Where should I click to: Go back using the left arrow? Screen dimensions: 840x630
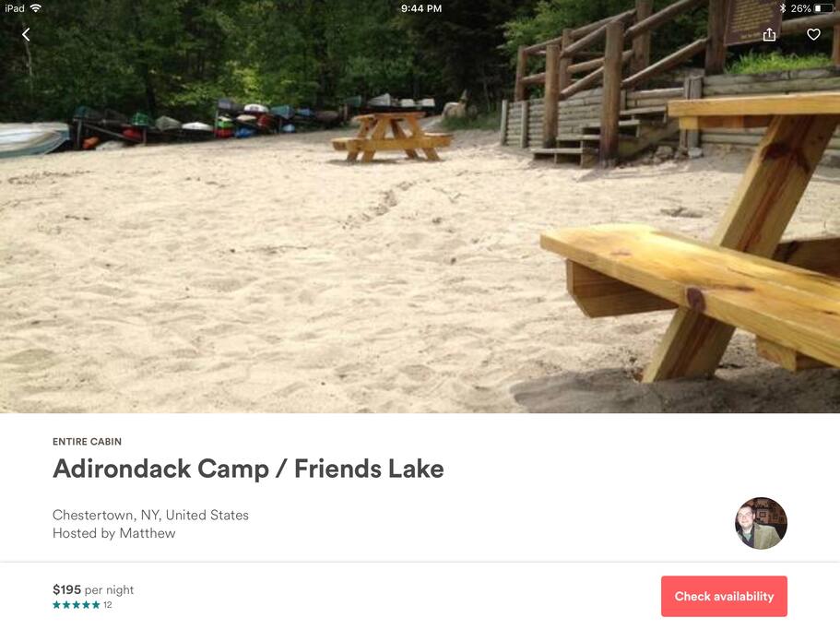tap(26, 35)
